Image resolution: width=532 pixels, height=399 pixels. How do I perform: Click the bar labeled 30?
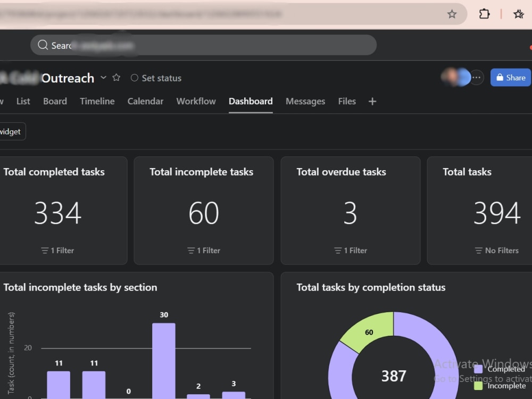tap(164, 361)
